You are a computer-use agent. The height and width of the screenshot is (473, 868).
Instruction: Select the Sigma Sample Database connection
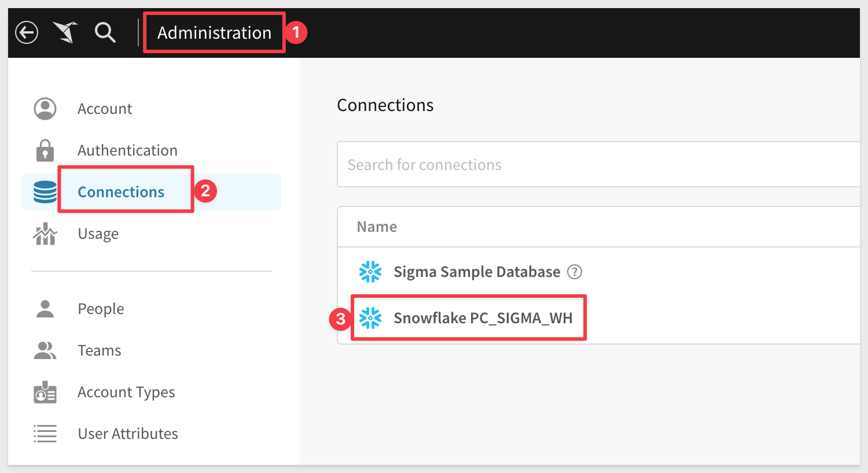[477, 272]
